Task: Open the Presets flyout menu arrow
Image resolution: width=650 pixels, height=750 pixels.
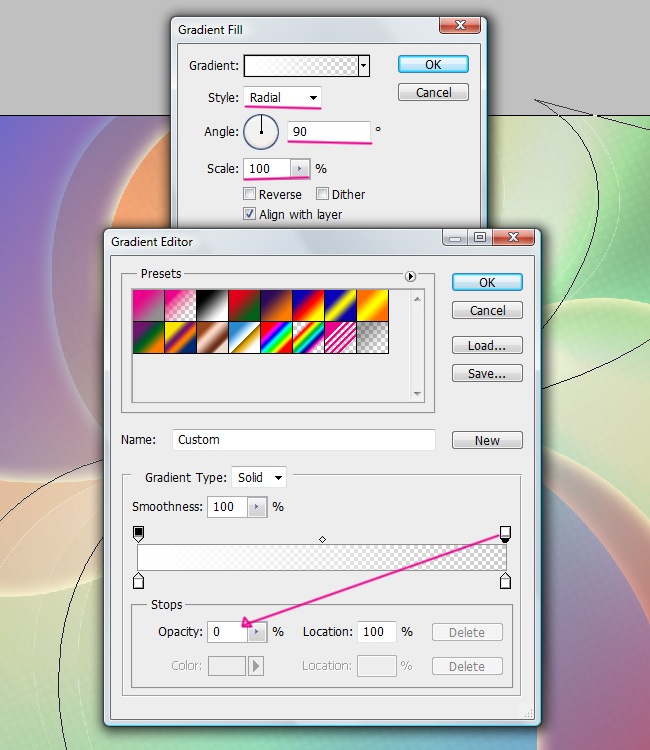Action: (x=410, y=275)
